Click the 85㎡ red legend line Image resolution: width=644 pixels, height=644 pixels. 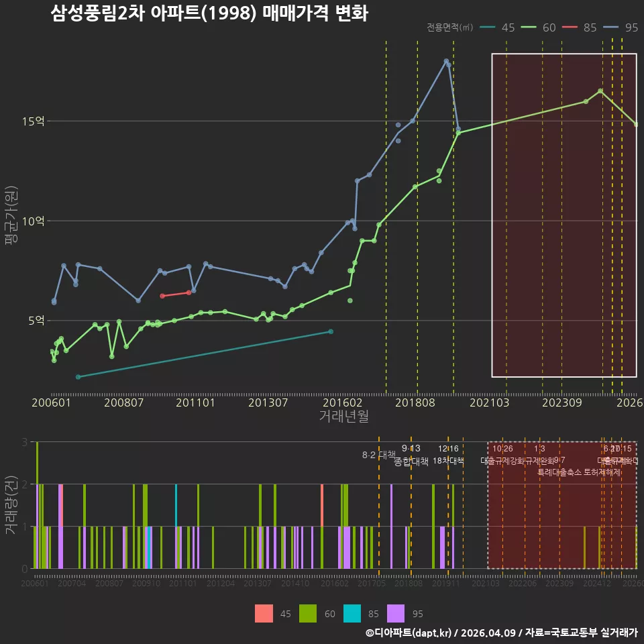pos(570,28)
